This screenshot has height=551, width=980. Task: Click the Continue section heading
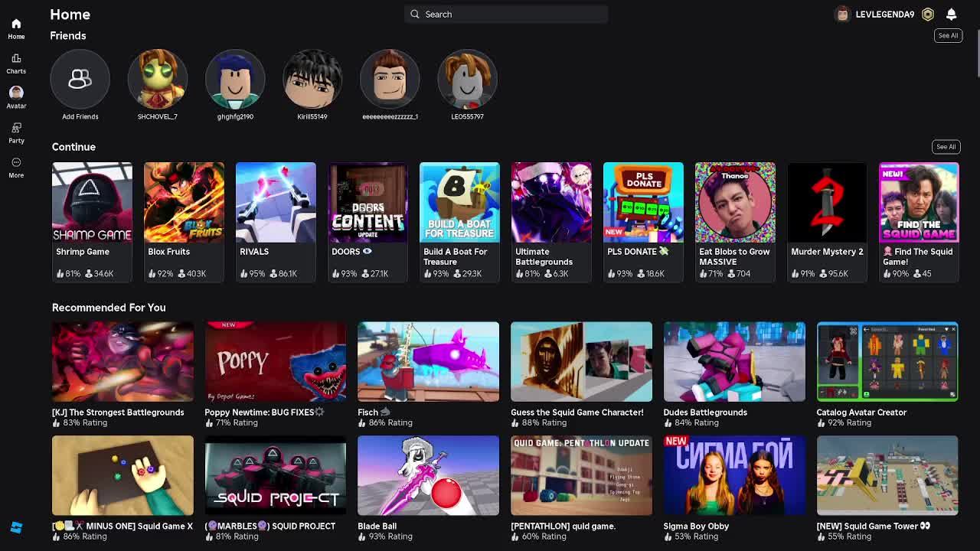(x=73, y=147)
